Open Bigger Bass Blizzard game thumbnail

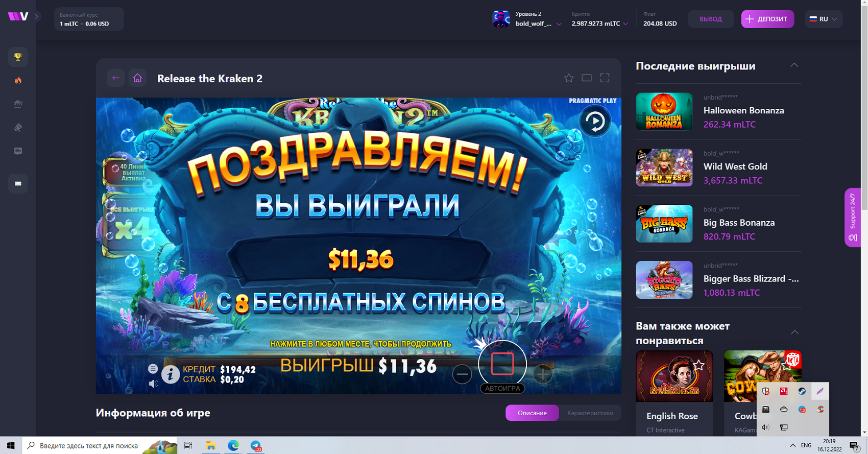[x=664, y=280]
